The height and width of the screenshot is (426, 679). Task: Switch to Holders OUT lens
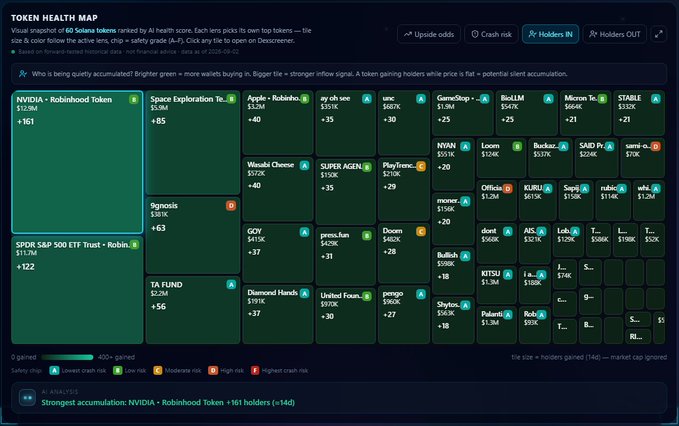pyautogui.click(x=614, y=34)
